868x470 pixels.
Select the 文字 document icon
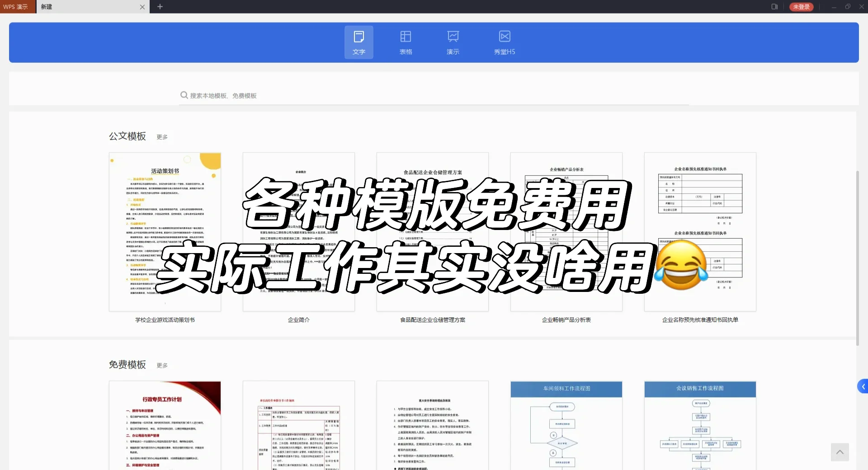[x=359, y=42]
